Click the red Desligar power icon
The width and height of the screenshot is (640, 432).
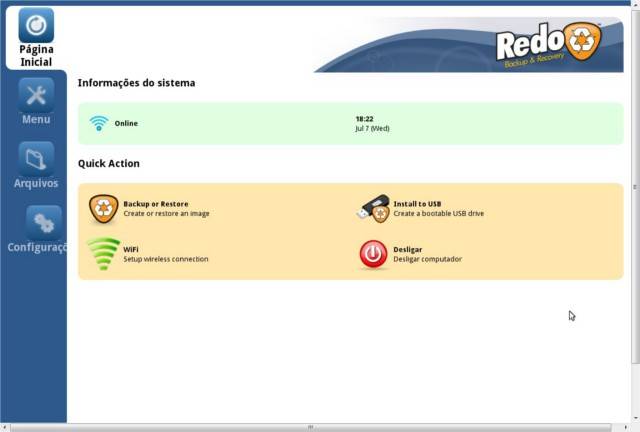[x=373, y=254]
